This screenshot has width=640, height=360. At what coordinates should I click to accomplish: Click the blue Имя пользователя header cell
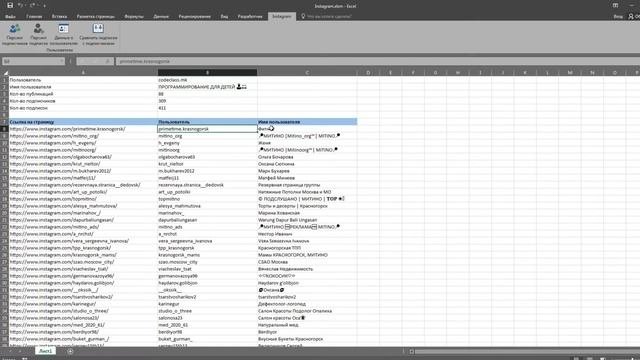[307, 122]
